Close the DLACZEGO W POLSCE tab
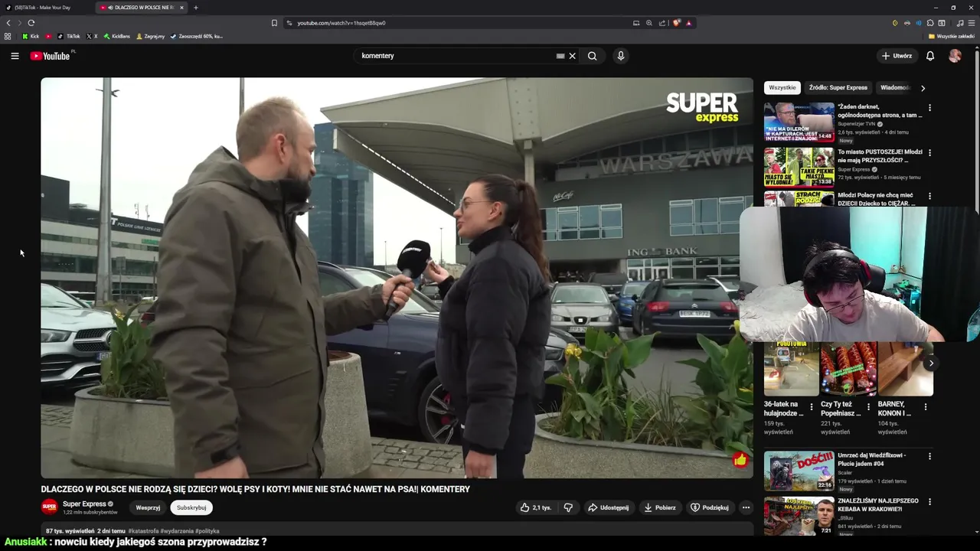Screen dimensions: 980x551 [181, 8]
